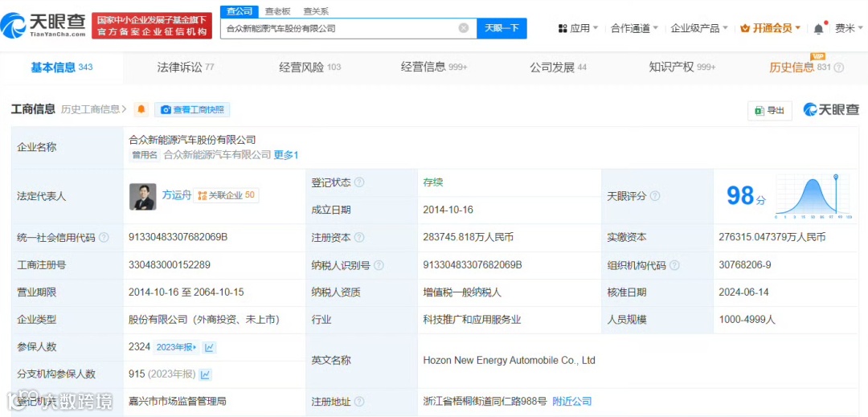The image size is (868, 417).
Task: Expand the 2023年报 year selector
Action: pyautogui.click(x=176, y=347)
